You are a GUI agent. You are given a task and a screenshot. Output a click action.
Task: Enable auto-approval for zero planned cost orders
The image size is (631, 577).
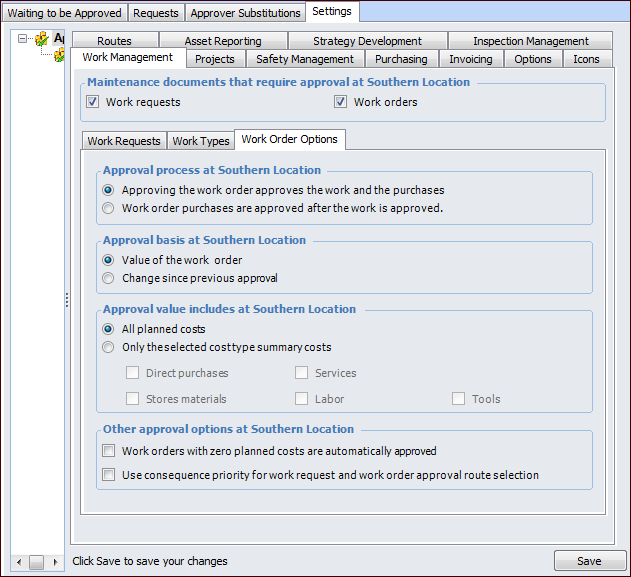click(109, 451)
